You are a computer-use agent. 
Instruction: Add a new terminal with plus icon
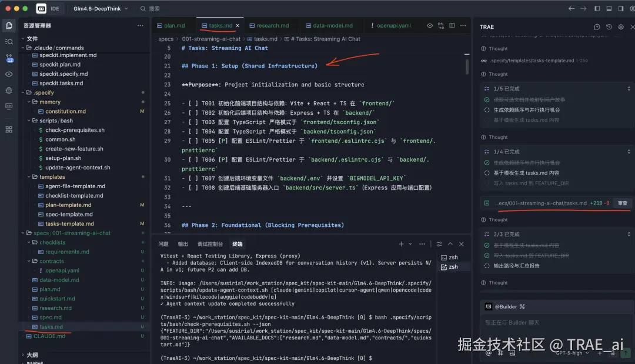[401, 244]
